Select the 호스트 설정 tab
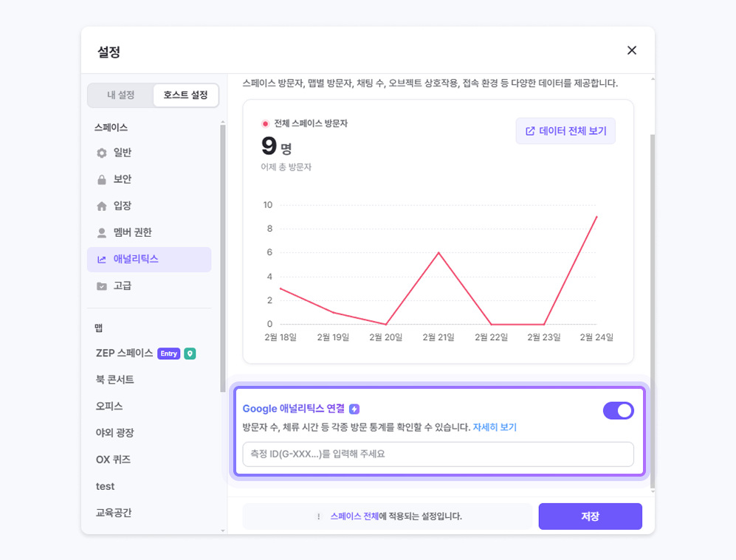The image size is (736, 560). click(x=185, y=95)
